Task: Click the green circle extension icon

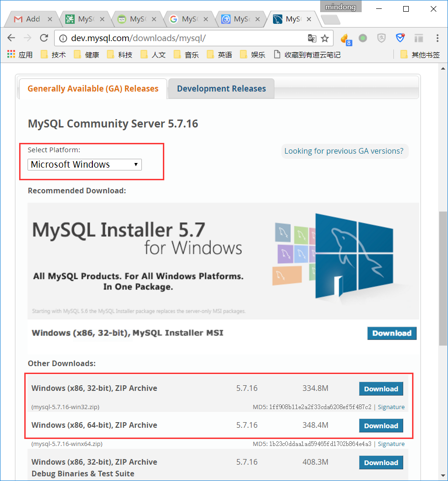Action: (363, 38)
